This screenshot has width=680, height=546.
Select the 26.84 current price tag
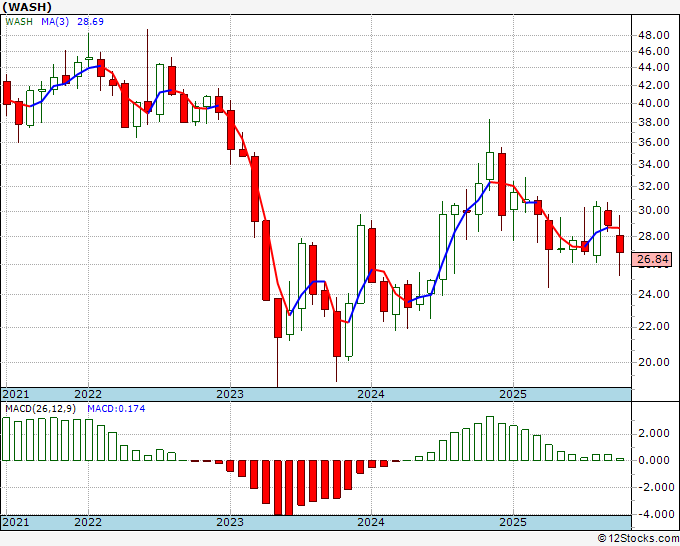(x=653, y=259)
